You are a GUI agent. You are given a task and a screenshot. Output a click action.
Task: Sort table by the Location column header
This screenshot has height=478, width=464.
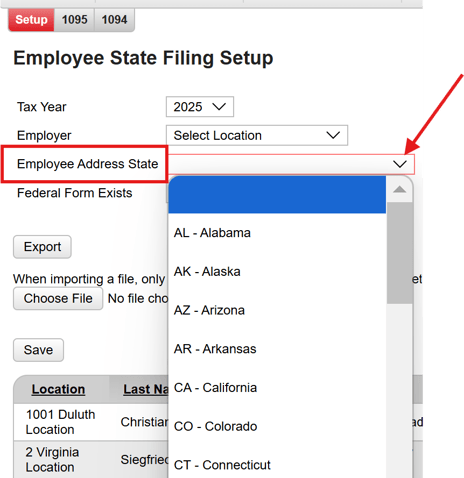pos(58,389)
